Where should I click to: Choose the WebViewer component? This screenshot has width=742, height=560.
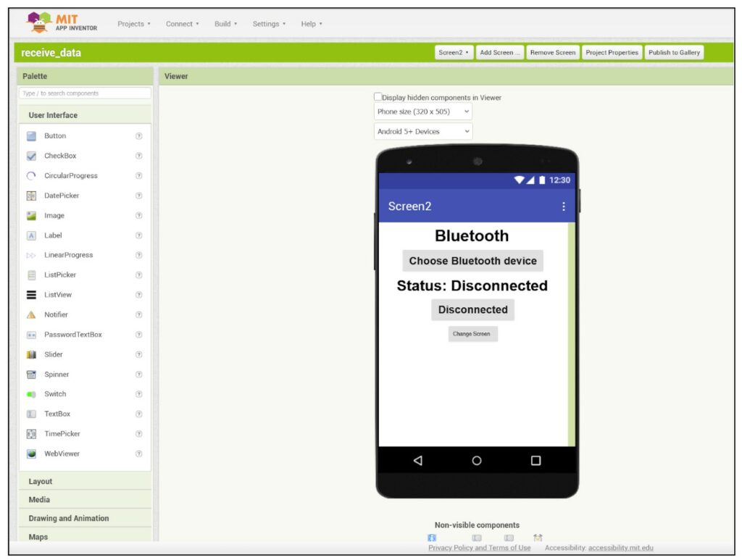click(62, 454)
